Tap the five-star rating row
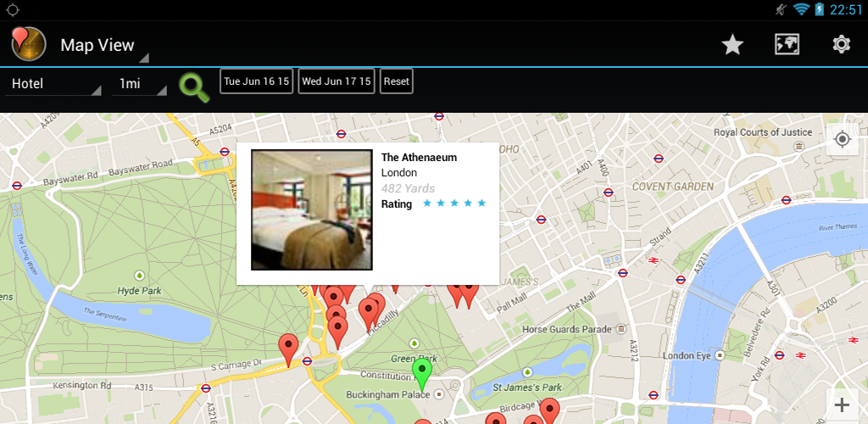Image resolution: width=868 pixels, height=424 pixels. (433, 204)
